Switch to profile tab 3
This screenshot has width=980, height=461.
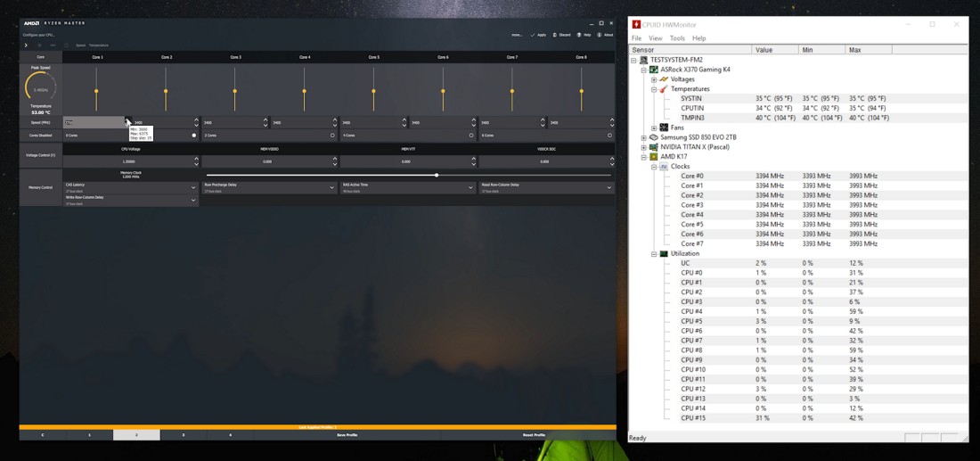(x=184, y=435)
